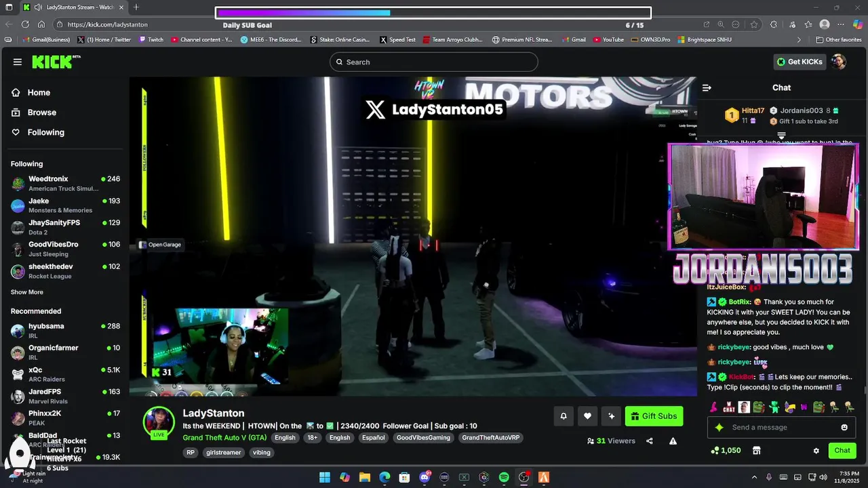
Task: Open Phinxx2K recommended channel
Action: 65,418
